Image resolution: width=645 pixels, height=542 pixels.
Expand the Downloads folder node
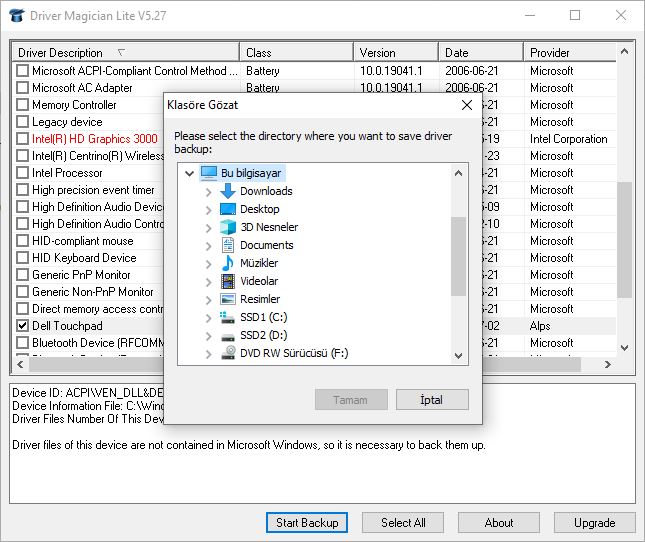209,192
